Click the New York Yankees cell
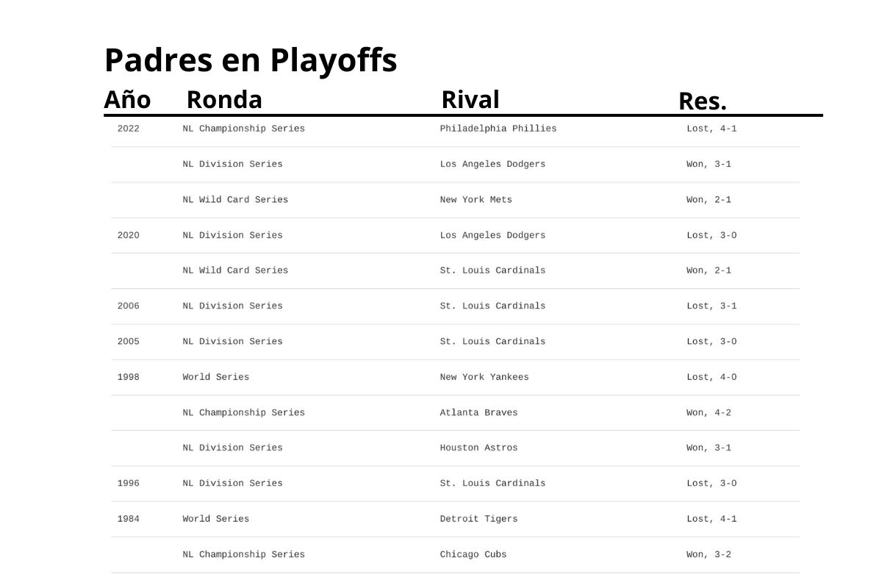 click(484, 377)
